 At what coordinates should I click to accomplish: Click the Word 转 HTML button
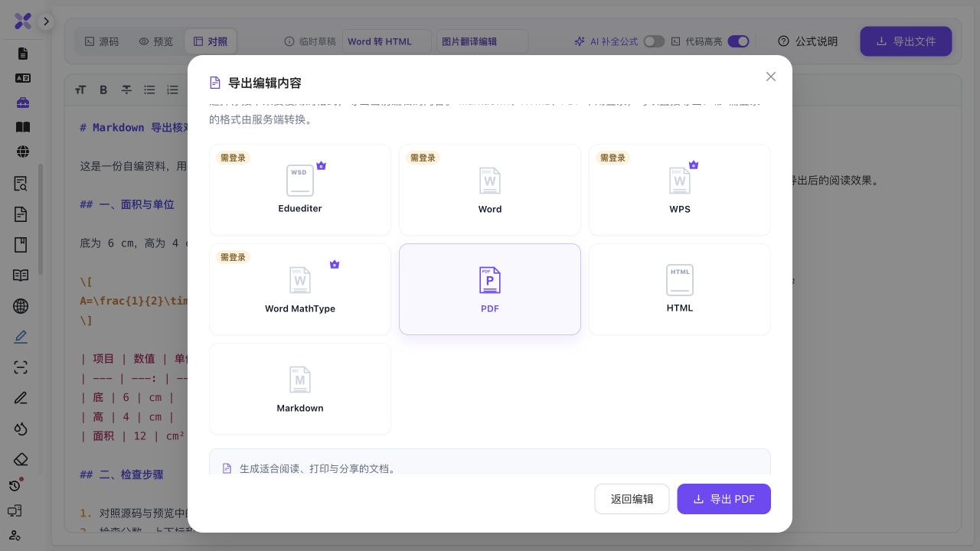[x=387, y=41]
